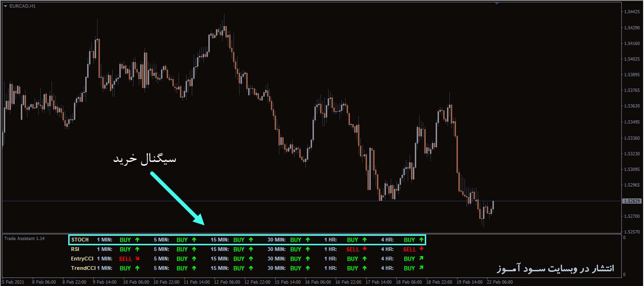Click the red down arrow for RSI 4 HR
This screenshot has height=286, width=644.
tap(421, 249)
